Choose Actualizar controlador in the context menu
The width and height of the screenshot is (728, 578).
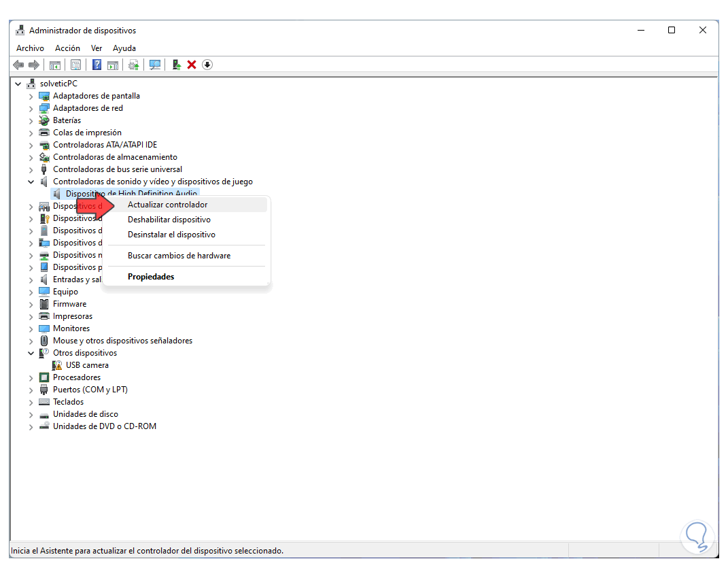click(x=186, y=205)
